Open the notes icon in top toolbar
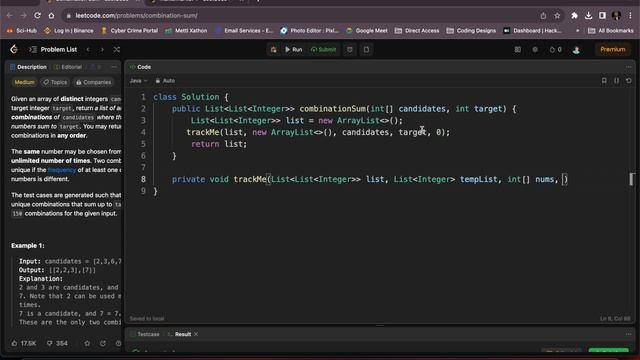The image size is (640, 360). pos(366,50)
